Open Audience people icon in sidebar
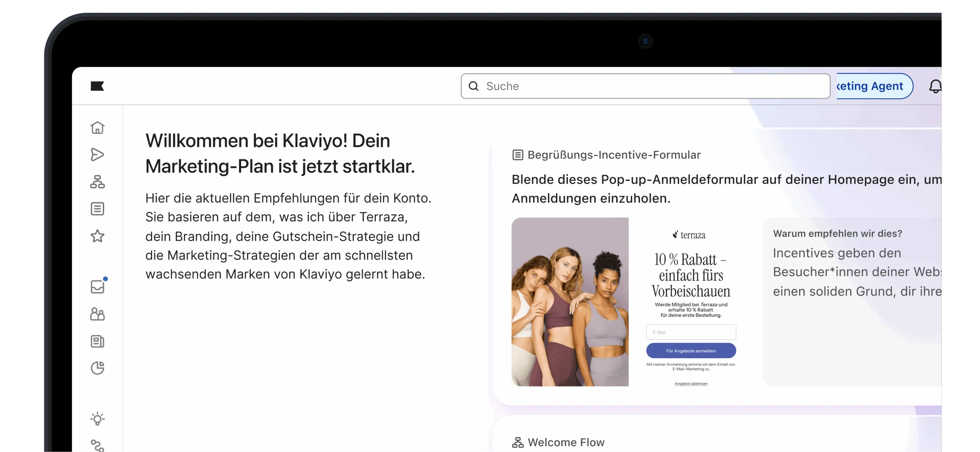Screen dimensions: 980x452 [x=98, y=314]
